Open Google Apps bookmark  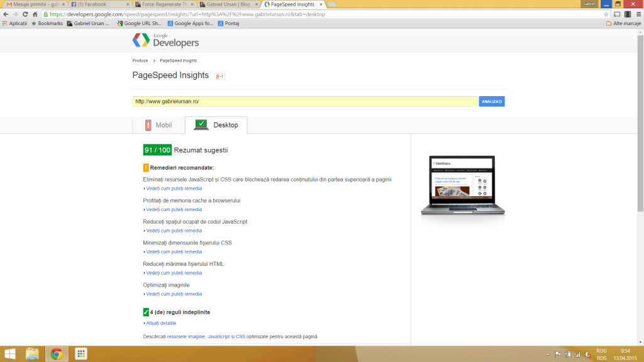190,23
